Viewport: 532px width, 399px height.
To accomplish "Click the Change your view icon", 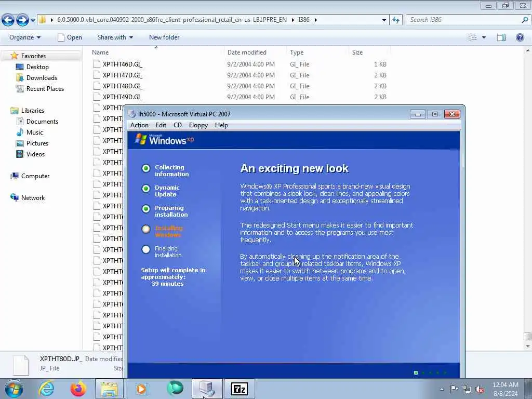I will coord(473,37).
